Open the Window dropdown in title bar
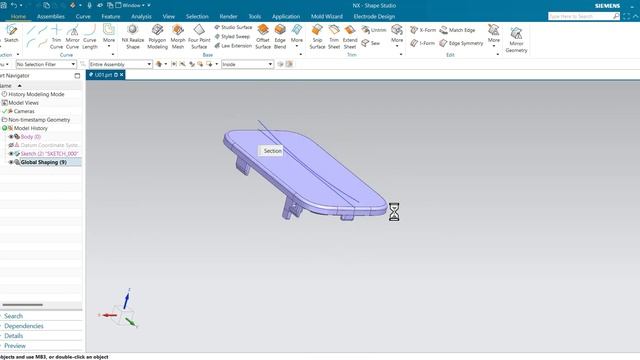The height and width of the screenshot is (360, 640). [x=131, y=5]
